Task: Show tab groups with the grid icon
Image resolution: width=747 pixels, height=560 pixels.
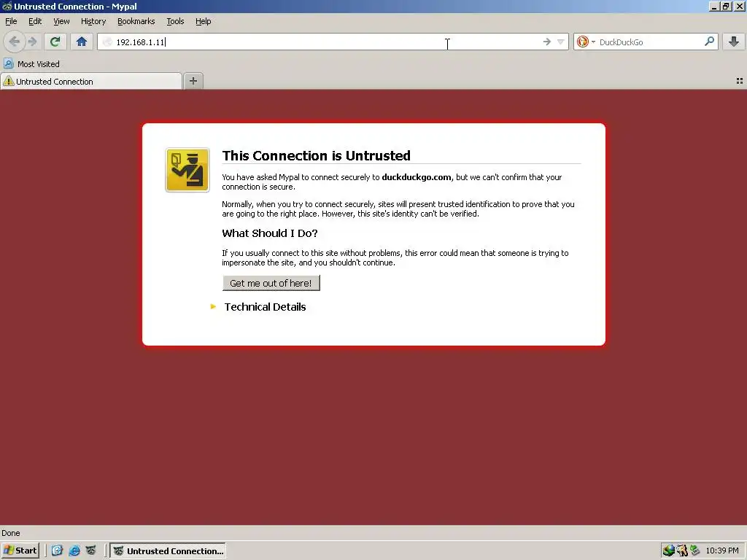Action: (x=740, y=81)
